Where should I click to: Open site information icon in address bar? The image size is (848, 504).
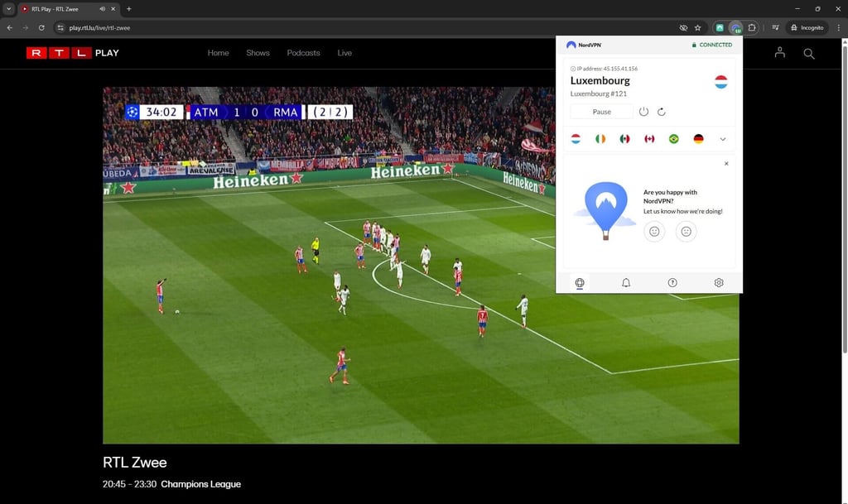pos(60,27)
